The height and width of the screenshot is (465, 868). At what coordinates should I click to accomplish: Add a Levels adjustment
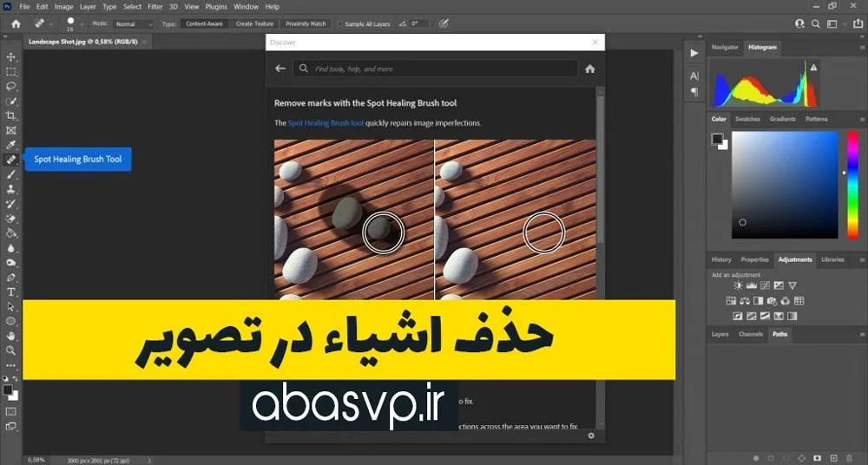[x=751, y=285]
